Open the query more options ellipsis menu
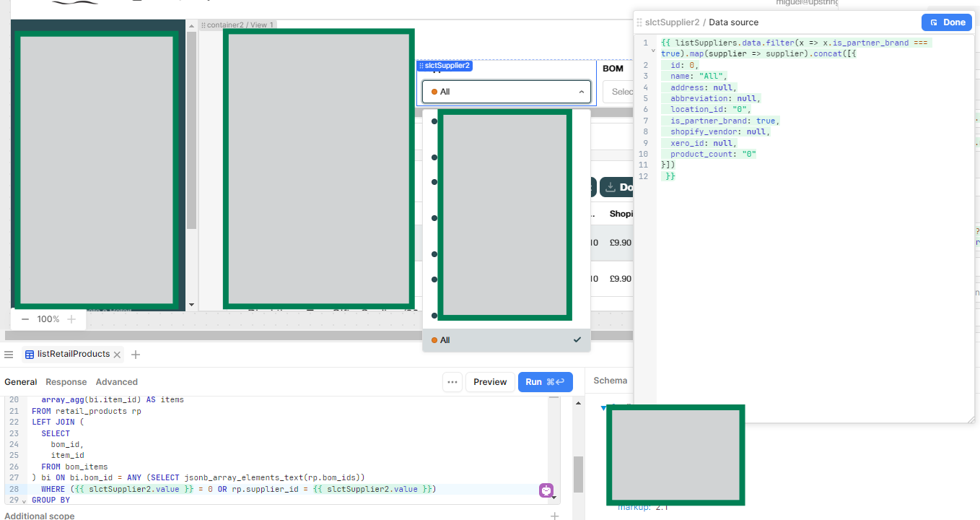 pos(452,382)
